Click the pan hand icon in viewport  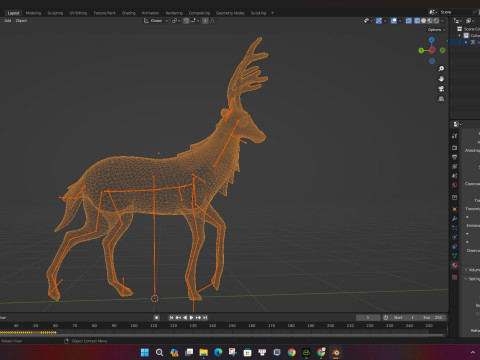pos(441,79)
